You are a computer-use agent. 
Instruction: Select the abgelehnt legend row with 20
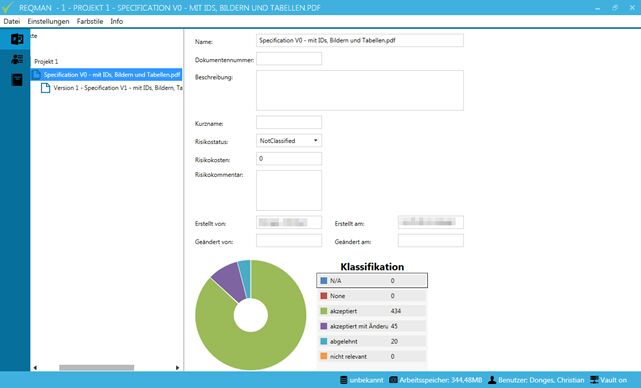372,341
